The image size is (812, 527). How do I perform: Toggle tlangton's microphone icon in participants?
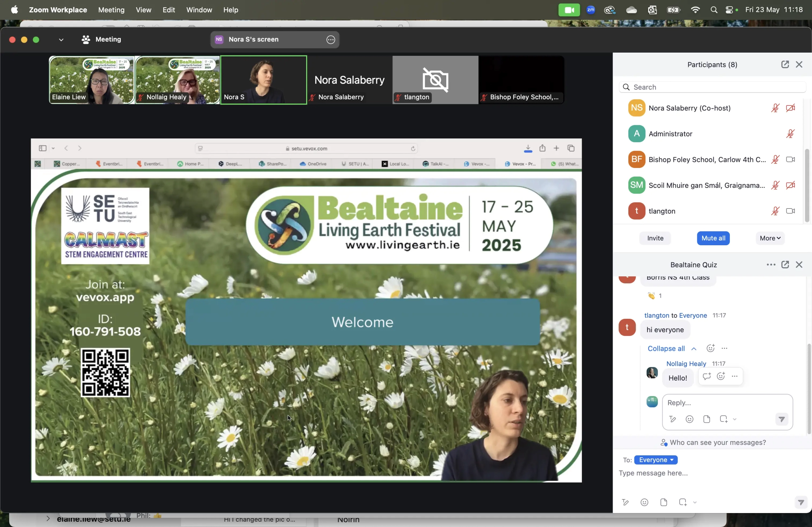click(x=775, y=211)
